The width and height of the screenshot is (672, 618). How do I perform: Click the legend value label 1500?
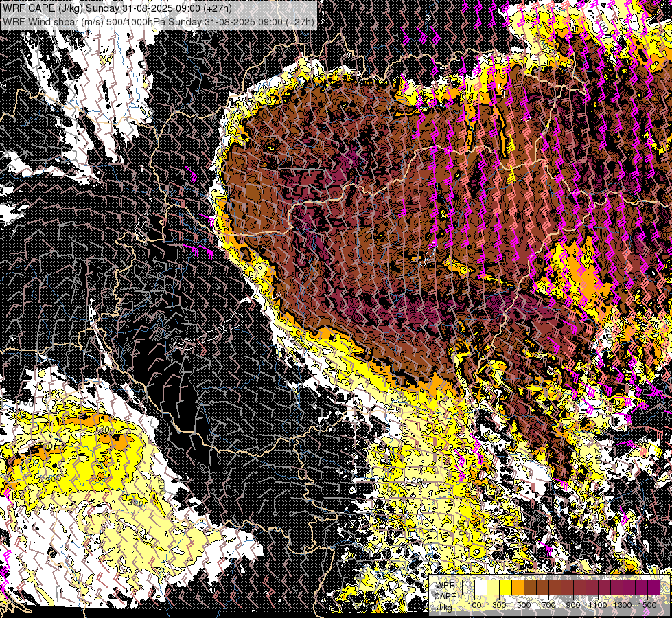coord(647,605)
